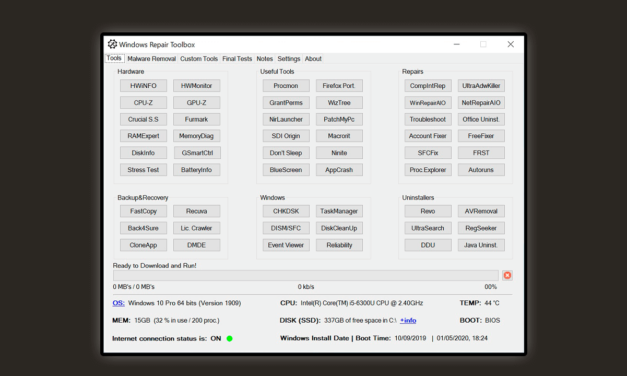Launch BlueScreen viewer tool
This screenshot has width=627, height=376.
[x=286, y=170]
